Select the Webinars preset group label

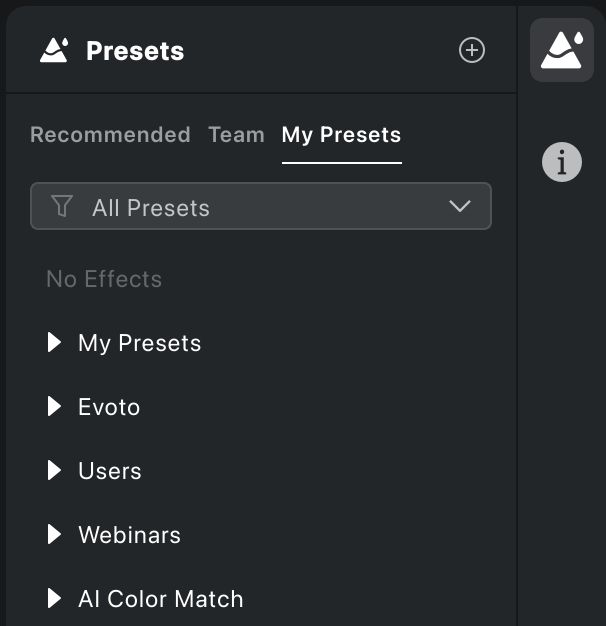pos(129,535)
